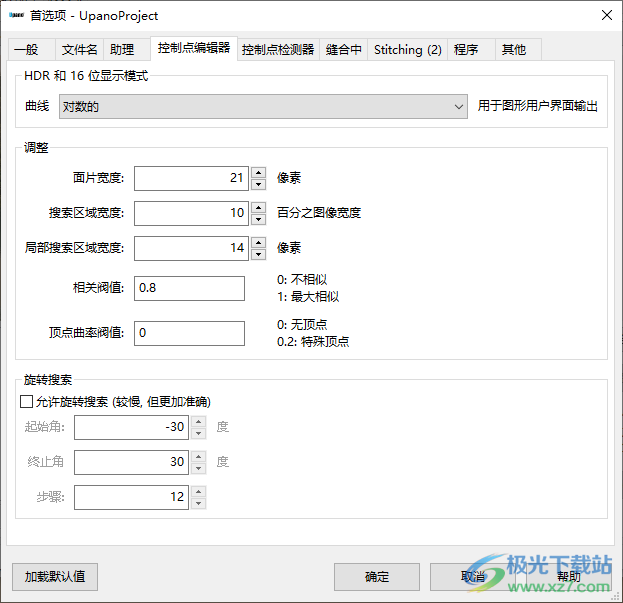
Task: Close the 首选项 dialog
Action: (607, 15)
